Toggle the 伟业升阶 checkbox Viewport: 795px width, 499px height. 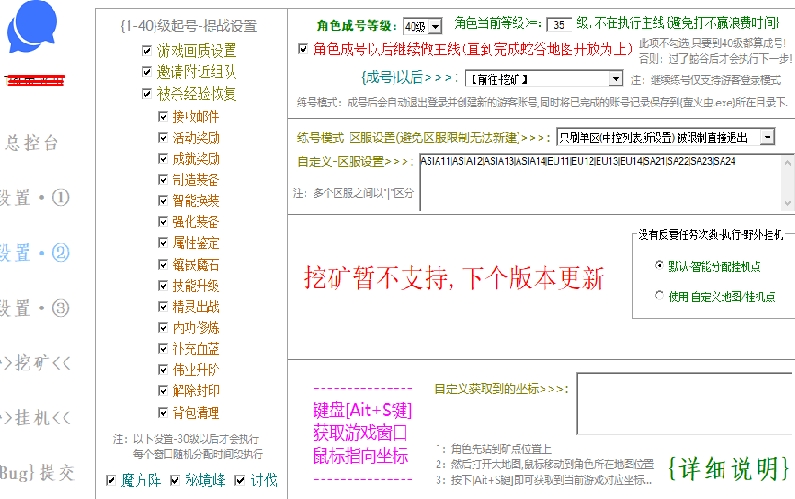click(x=163, y=370)
